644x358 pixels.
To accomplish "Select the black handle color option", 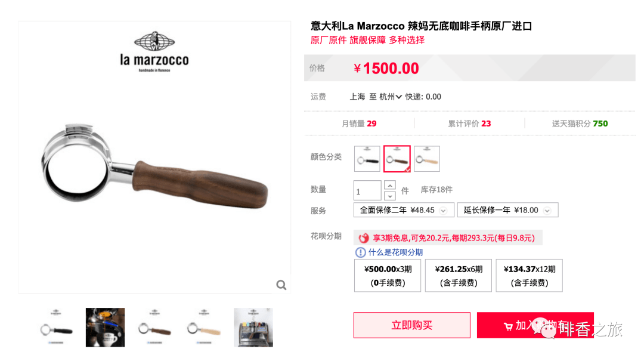I will (367, 159).
